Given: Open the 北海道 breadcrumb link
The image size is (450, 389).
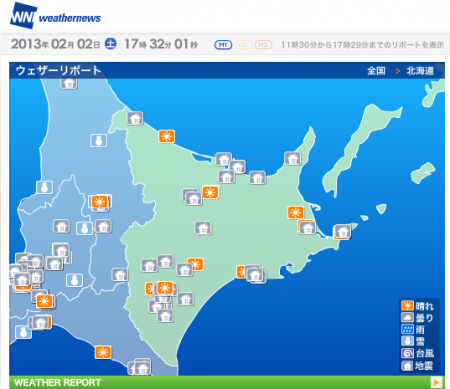Looking at the screenshot, I should point(420,71).
